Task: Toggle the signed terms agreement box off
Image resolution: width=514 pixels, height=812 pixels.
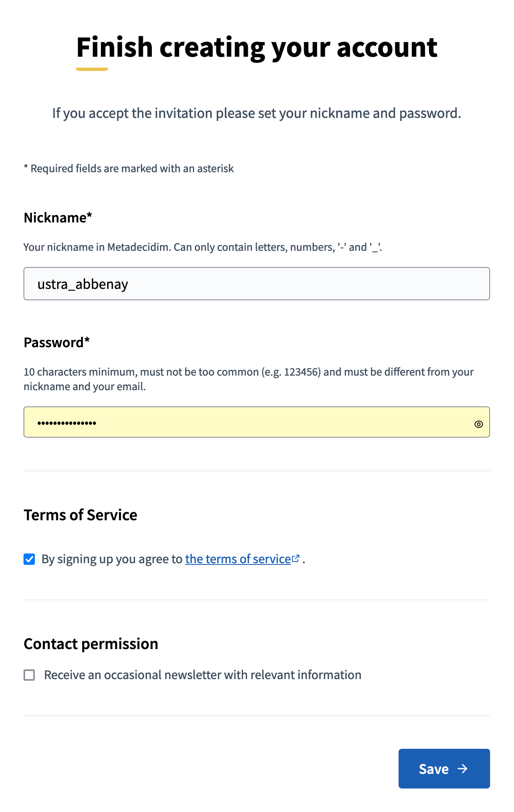Action: pyautogui.click(x=29, y=559)
